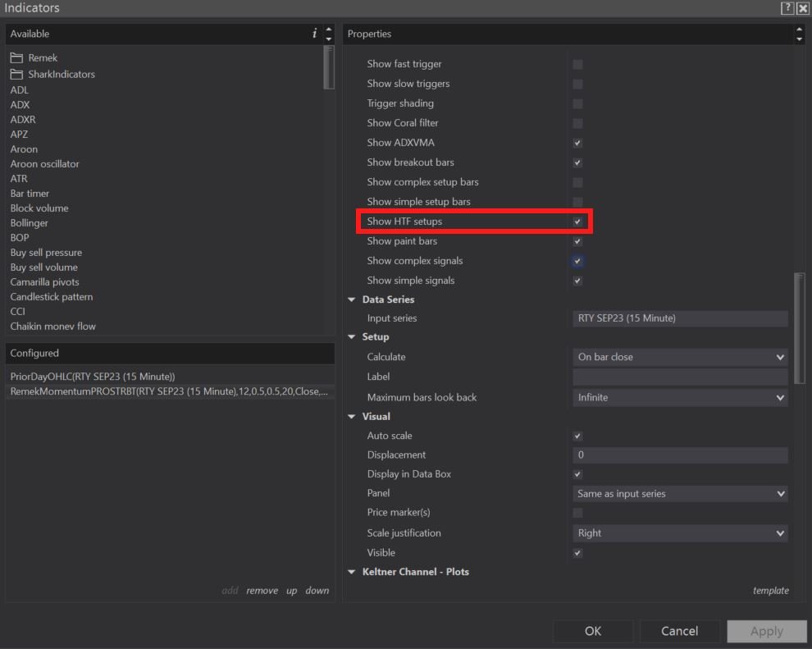Enable Show Coral filter checkbox
The image size is (812, 649).
pos(577,123)
